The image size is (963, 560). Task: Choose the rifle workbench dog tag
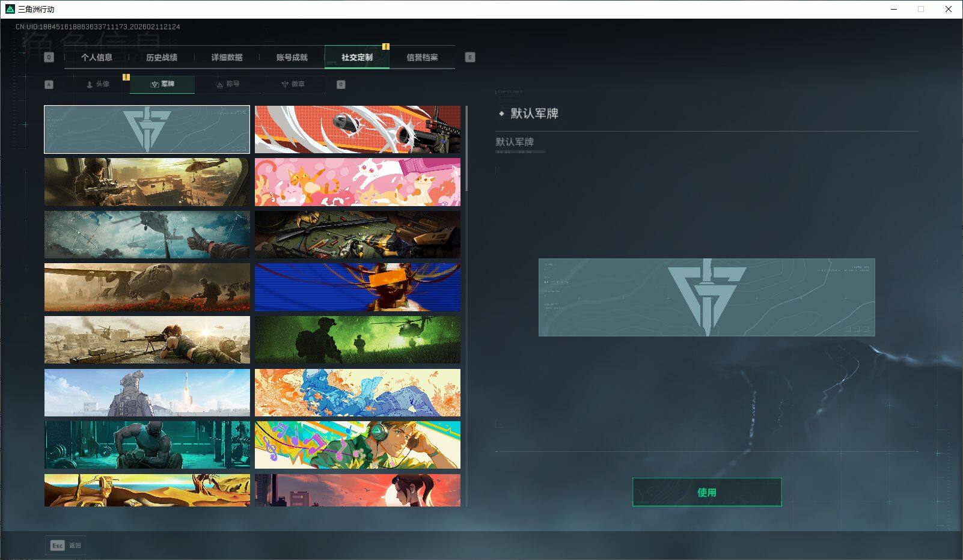point(358,234)
